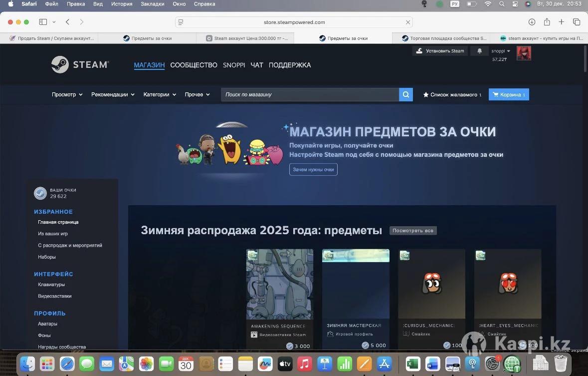This screenshot has width=588, height=376.
Task: Open the snoppi account dropdown
Action: tap(501, 51)
